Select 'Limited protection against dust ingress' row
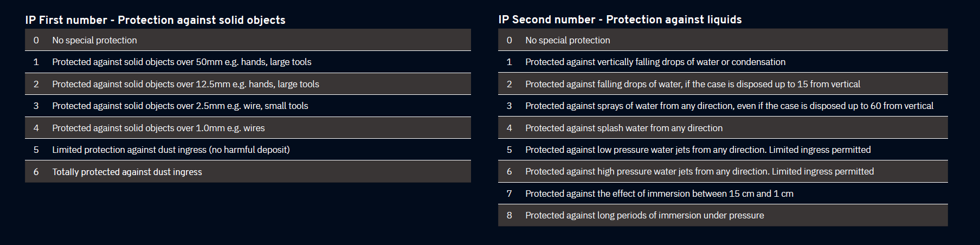Screen dimensions: 980x245 (x=171, y=150)
